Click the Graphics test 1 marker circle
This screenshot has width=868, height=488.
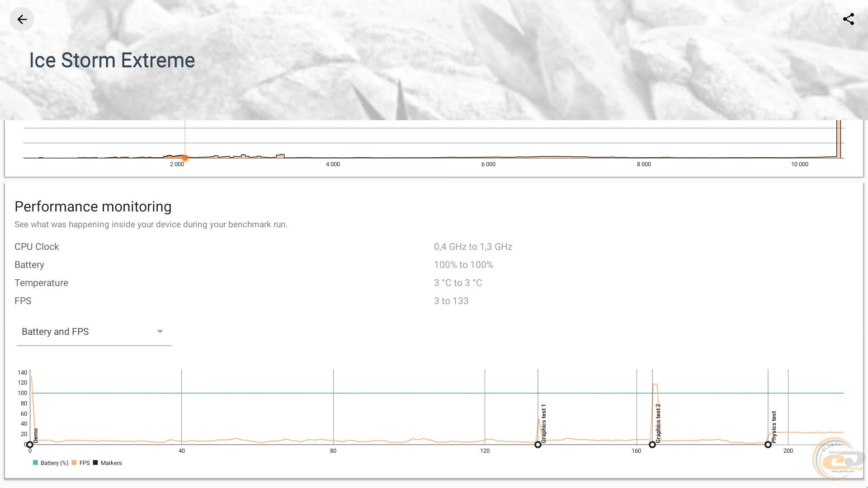click(538, 445)
